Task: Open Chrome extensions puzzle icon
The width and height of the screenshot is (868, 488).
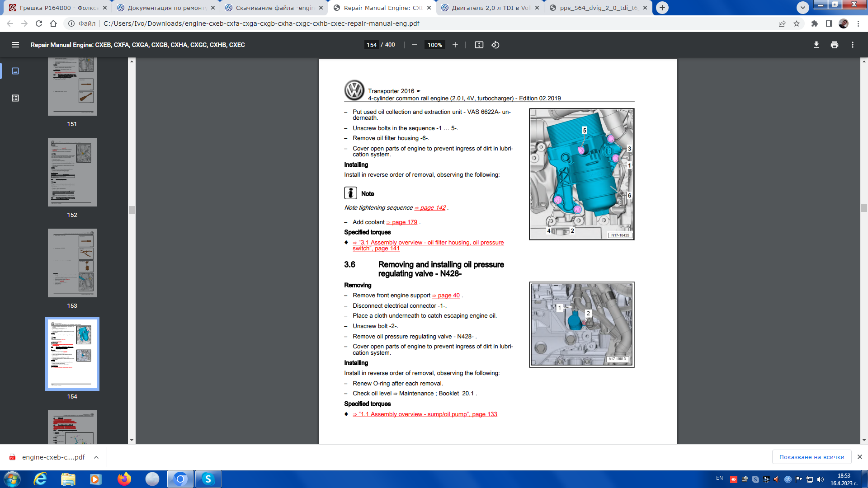Action: (815, 23)
